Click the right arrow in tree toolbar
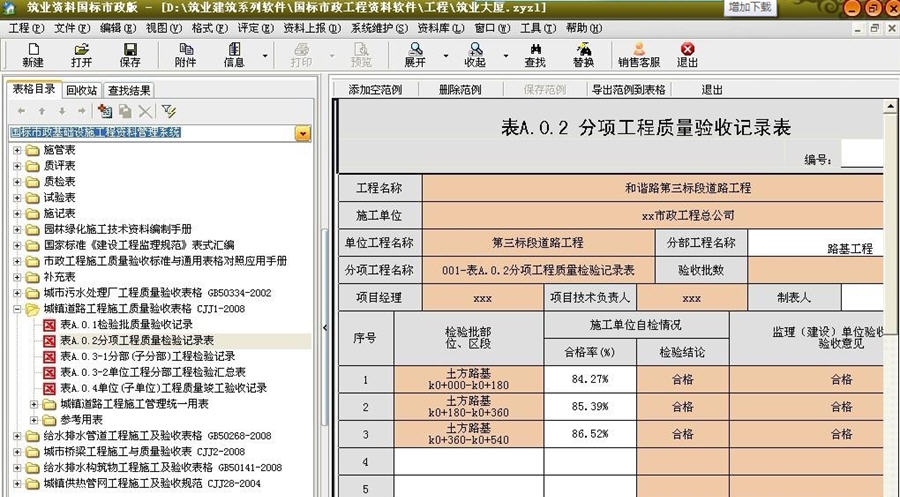The image size is (900, 497). click(82, 111)
